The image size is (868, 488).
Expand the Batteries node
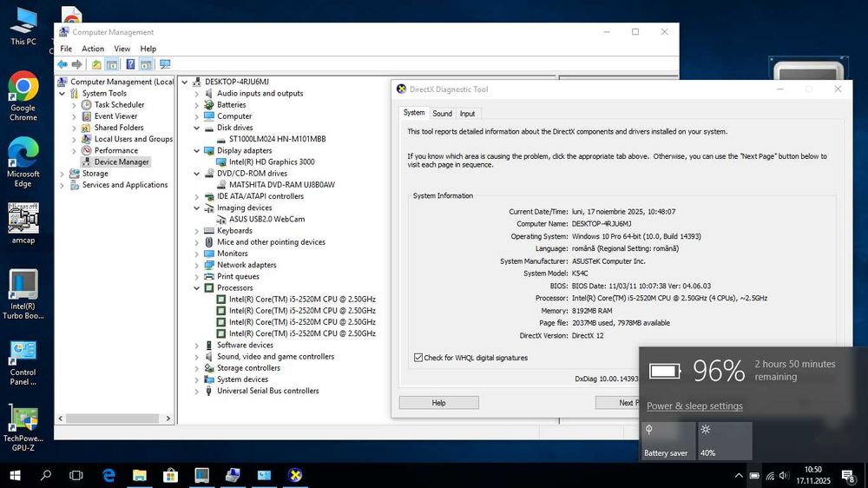coord(196,105)
